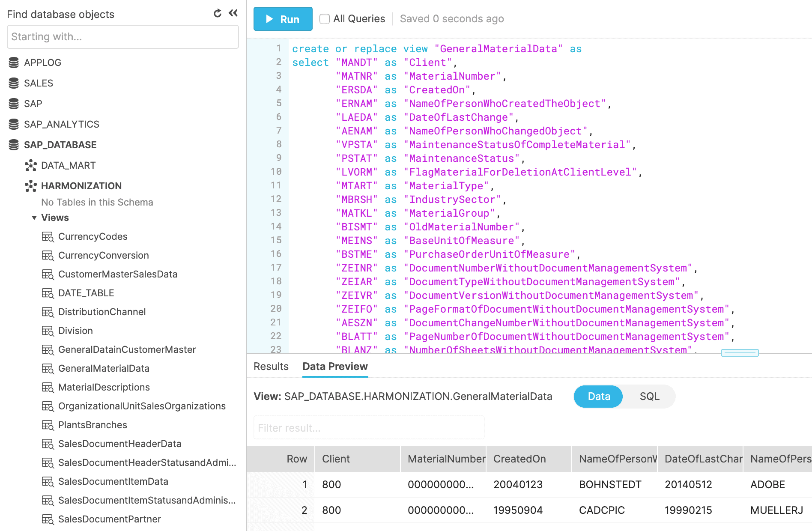Image resolution: width=812 pixels, height=531 pixels.
Task: Enable the All Queries checkbox
Action: coord(325,19)
